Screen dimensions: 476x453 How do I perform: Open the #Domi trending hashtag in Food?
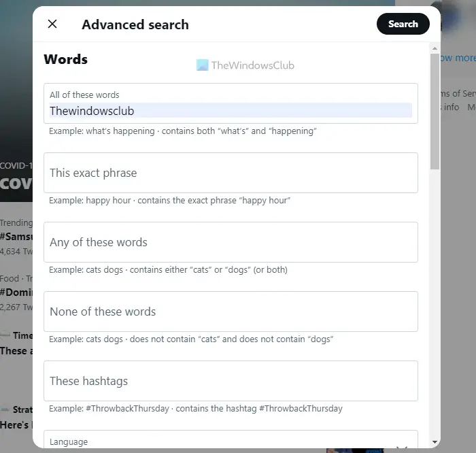pos(16,292)
